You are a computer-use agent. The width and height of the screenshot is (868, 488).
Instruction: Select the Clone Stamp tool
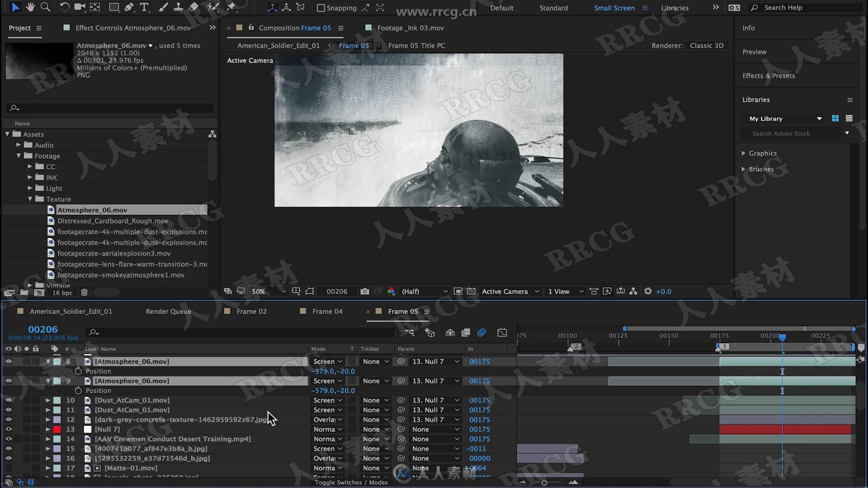(179, 7)
